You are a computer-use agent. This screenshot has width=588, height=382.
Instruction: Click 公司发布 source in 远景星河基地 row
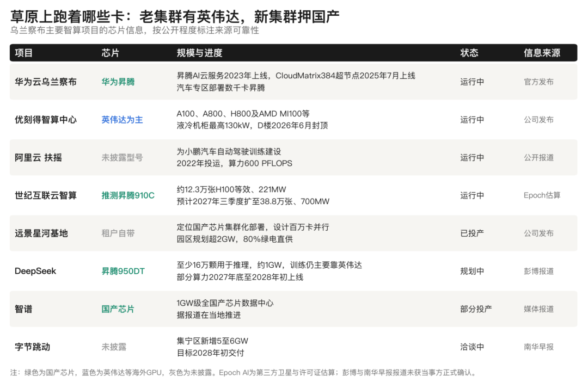point(538,233)
